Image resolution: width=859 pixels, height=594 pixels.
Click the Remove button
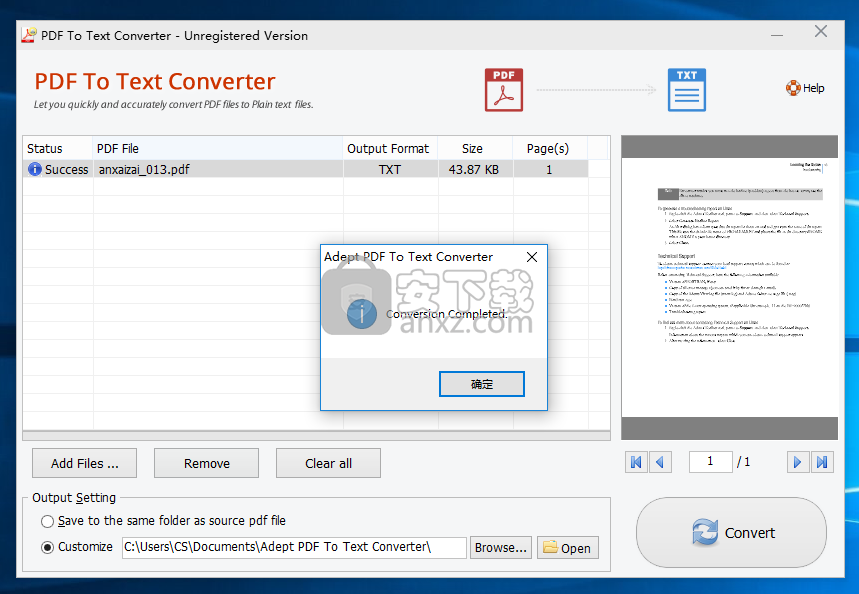(207, 464)
